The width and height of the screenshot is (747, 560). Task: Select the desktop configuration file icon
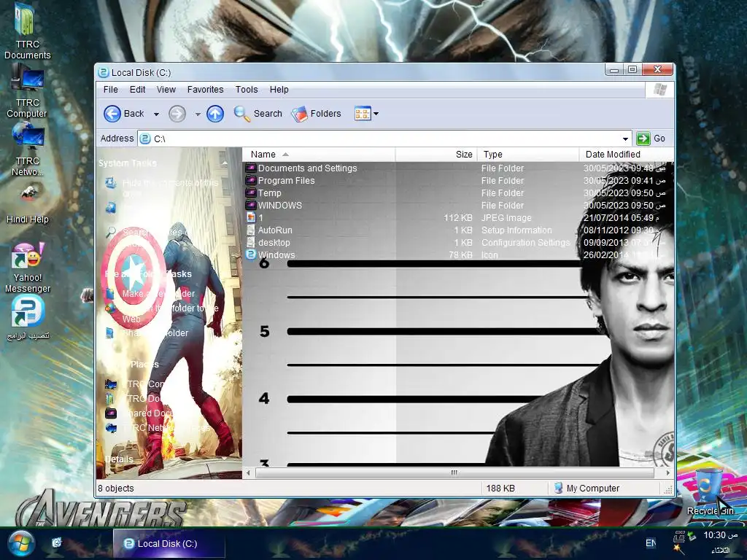point(251,242)
